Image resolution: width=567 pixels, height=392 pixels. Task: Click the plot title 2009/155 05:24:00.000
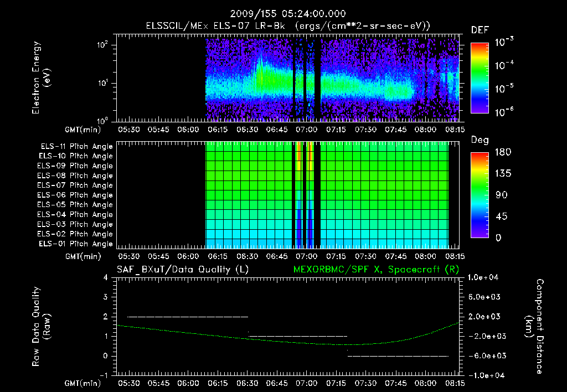(x=288, y=14)
